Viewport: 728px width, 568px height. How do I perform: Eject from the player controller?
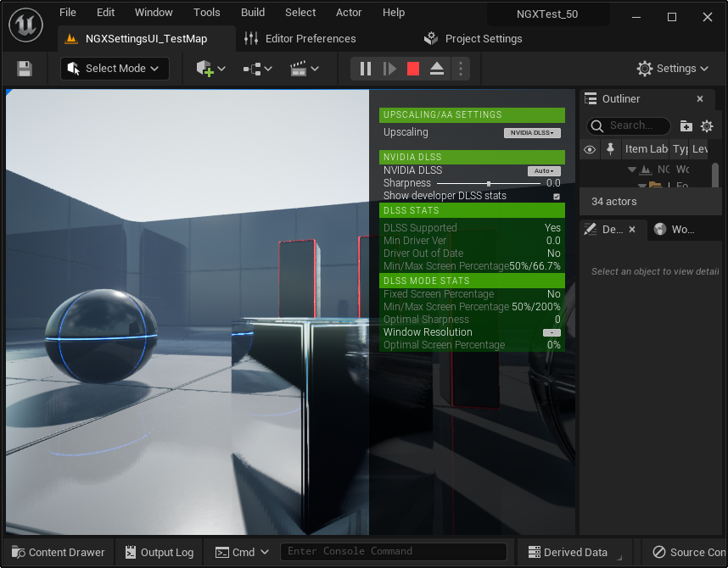point(437,69)
